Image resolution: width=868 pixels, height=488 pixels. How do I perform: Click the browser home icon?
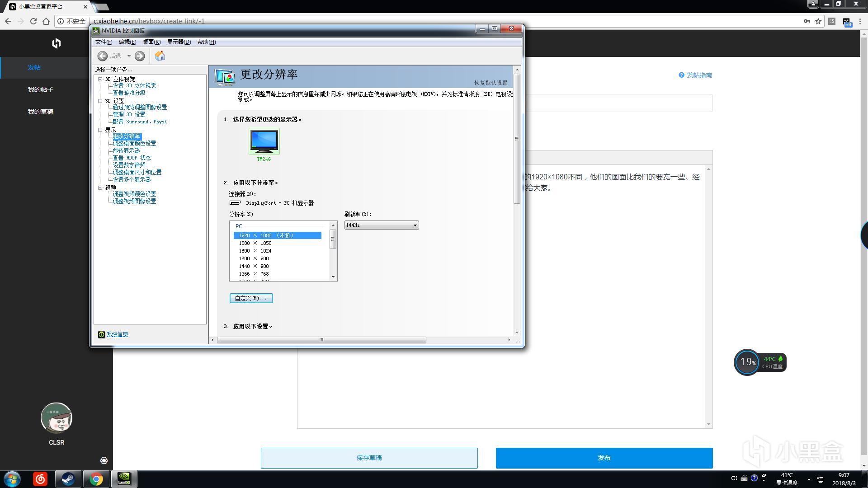point(46,21)
